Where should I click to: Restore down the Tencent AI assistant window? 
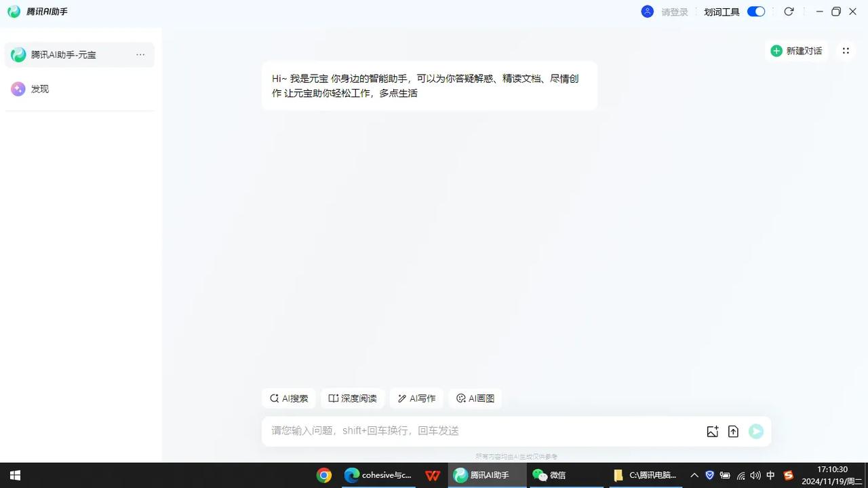click(836, 12)
